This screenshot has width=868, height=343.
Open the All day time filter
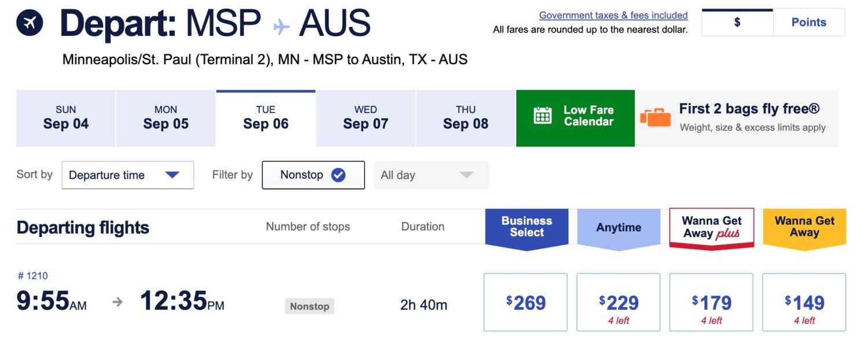click(x=431, y=174)
